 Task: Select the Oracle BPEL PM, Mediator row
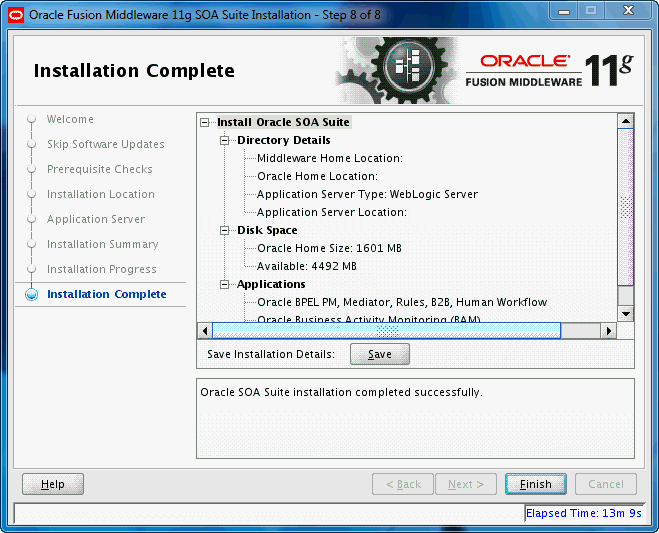[x=402, y=303]
